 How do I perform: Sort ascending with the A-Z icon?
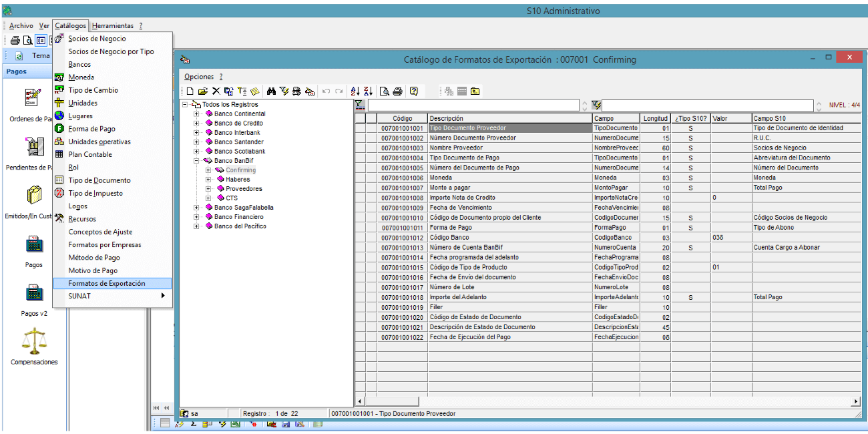pyautogui.click(x=355, y=91)
